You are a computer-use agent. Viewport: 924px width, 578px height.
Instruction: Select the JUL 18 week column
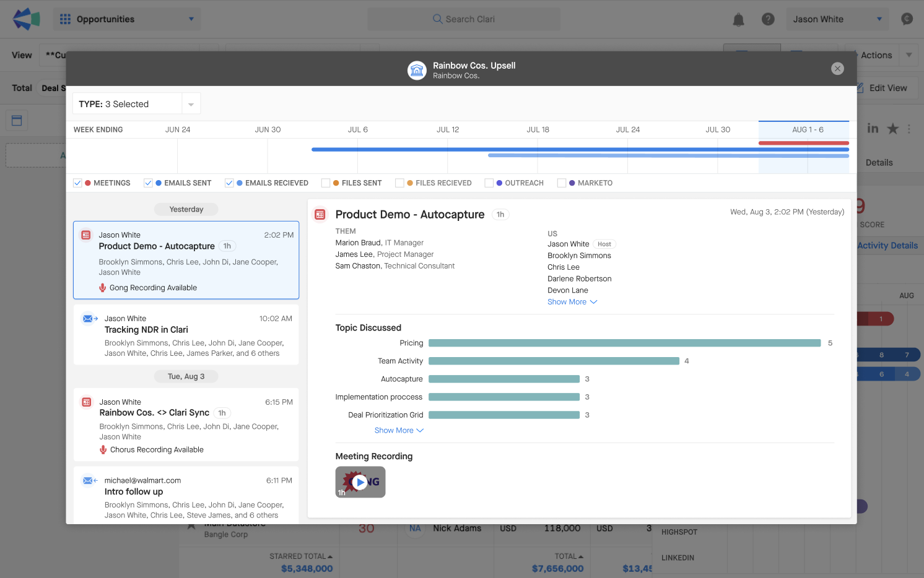(538, 129)
